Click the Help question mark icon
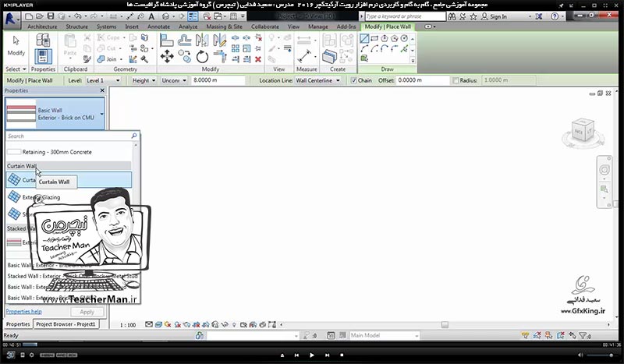Viewport: 624px width, 364px height. [555, 16]
